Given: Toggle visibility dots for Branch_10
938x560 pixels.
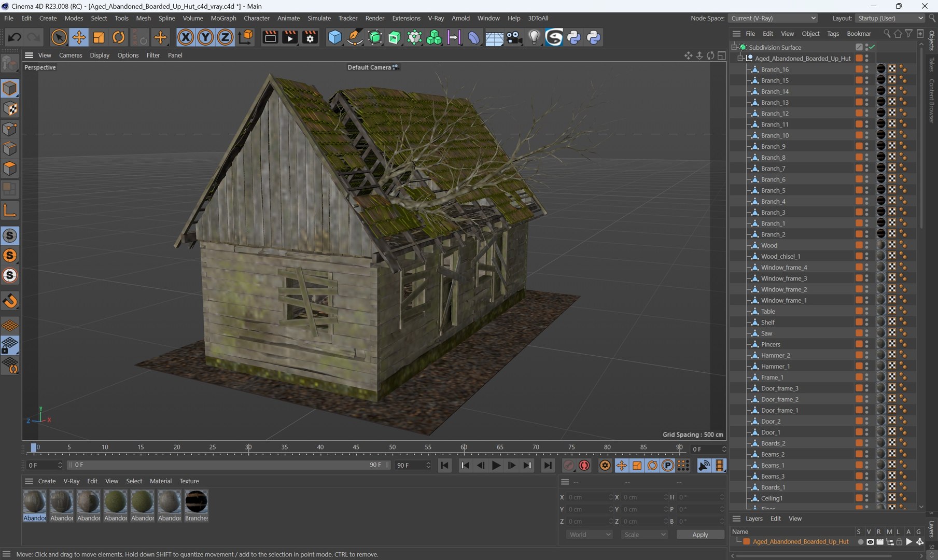Looking at the screenshot, I should 867,135.
